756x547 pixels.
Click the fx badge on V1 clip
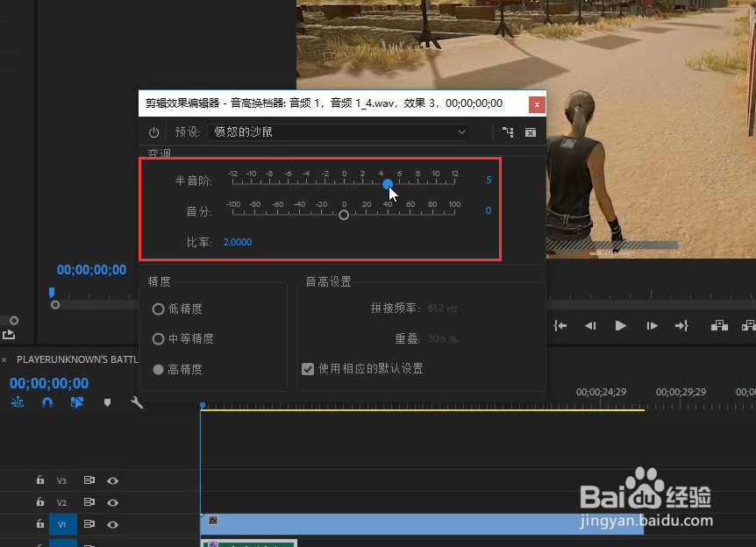(213, 521)
